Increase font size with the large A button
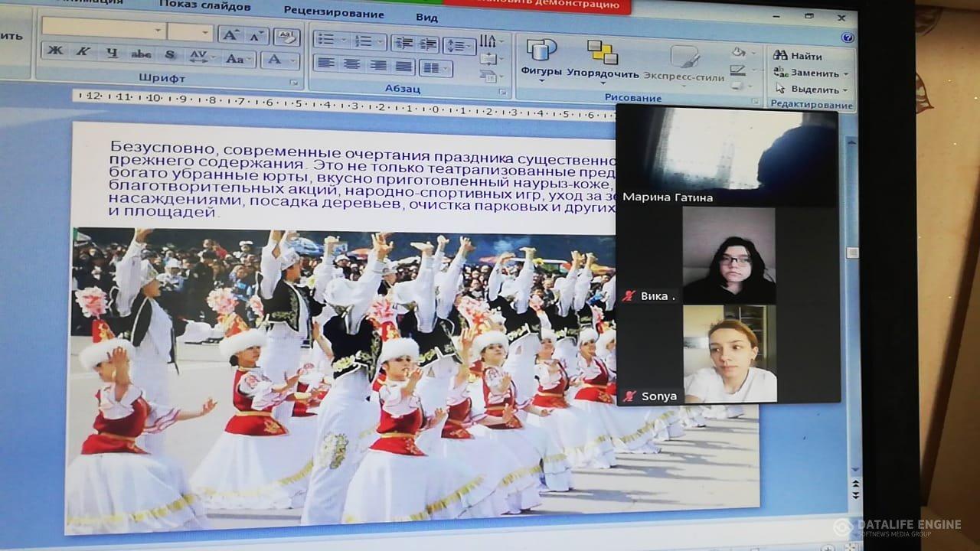Image resolution: width=980 pixels, height=551 pixels. (x=230, y=34)
